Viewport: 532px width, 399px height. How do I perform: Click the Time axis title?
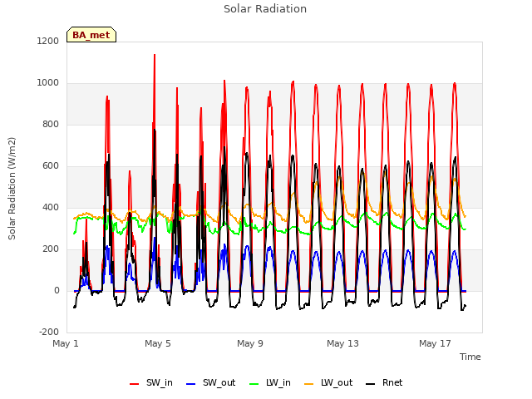pyautogui.click(x=470, y=357)
